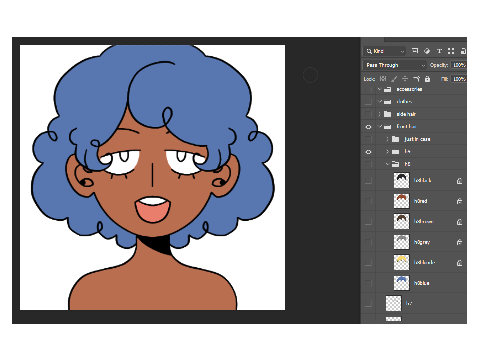The height and width of the screenshot is (360, 480).
Task: Click lock icon on h0red layer
Action: click(459, 201)
